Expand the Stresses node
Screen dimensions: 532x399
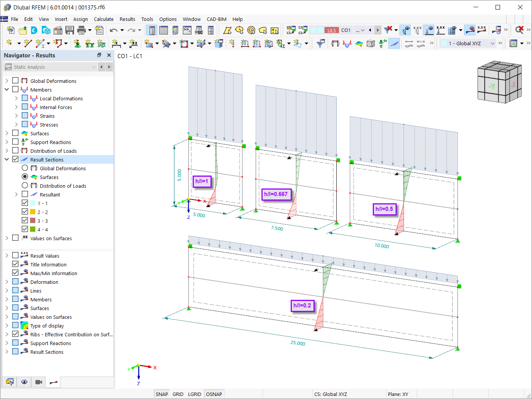(x=16, y=125)
